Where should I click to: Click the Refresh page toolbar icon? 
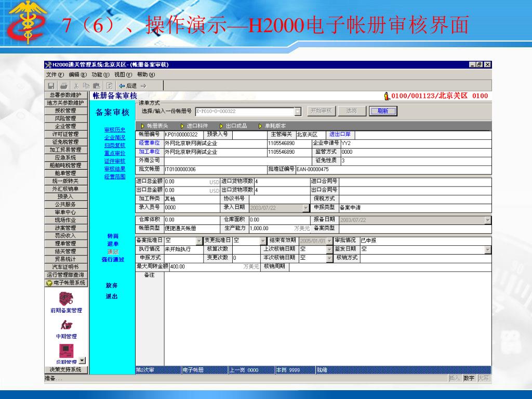point(109,86)
